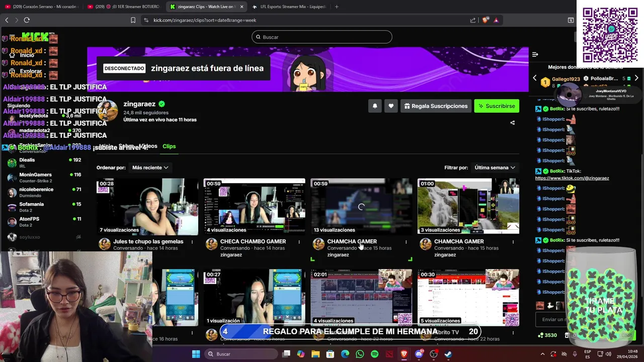Image resolution: width=644 pixels, height=362 pixels.
Task: Open Filtrar por Última semana dropdown
Action: pos(495,167)
